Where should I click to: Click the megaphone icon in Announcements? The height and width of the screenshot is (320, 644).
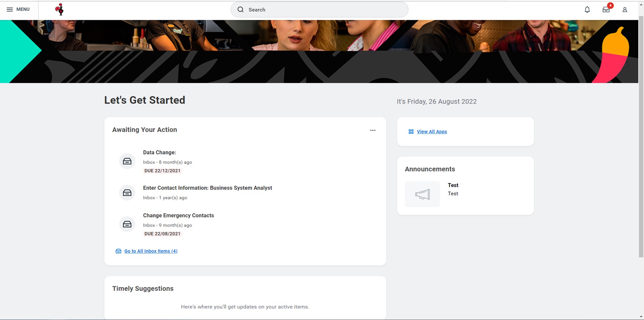point(422,194)
